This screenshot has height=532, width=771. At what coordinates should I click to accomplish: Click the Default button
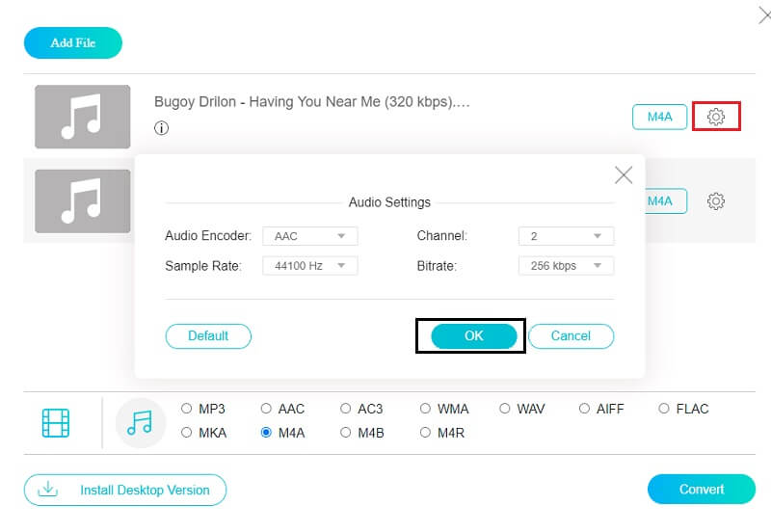(208, 335)
